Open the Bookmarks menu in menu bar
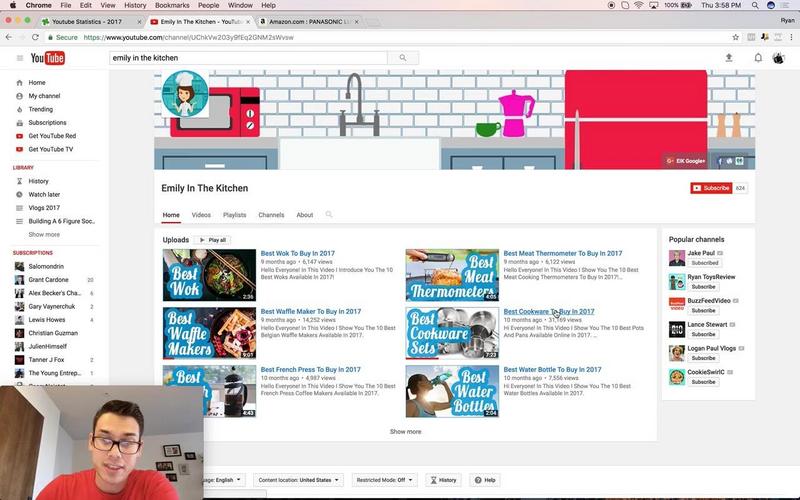Image resolution: width=800 pixels, height=500 pixels. 172,5
